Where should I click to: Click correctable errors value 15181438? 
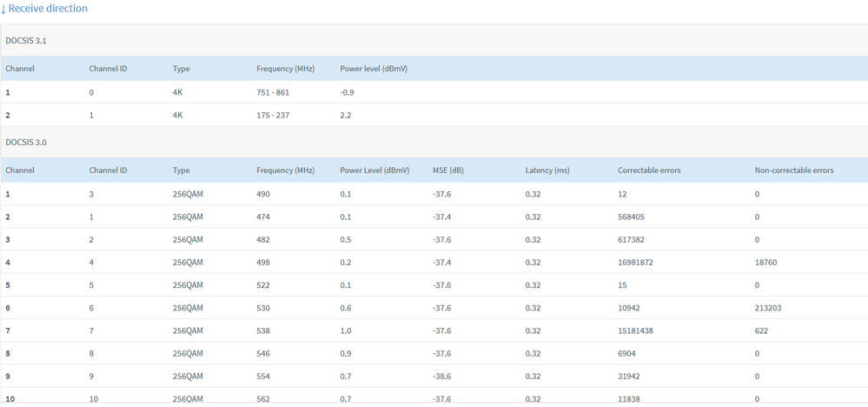[635, 330]
